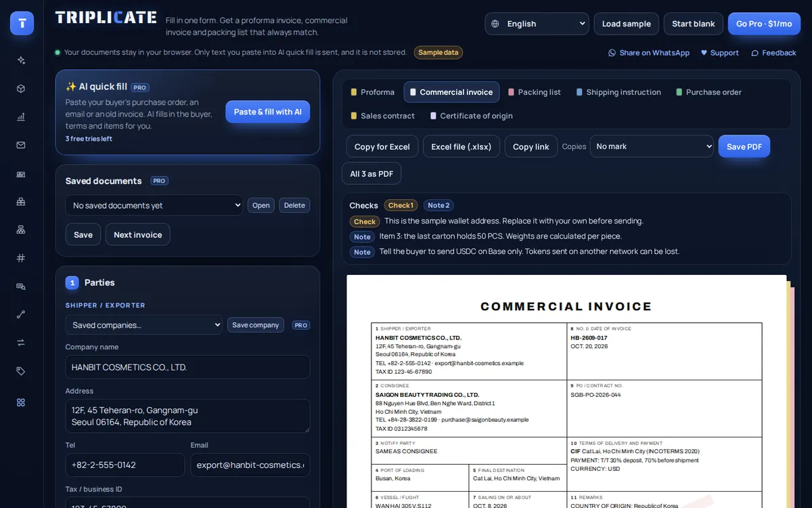812x508 pixels.
Task: Open the swap arrows icon in sidebar
Action: point(21,343)
